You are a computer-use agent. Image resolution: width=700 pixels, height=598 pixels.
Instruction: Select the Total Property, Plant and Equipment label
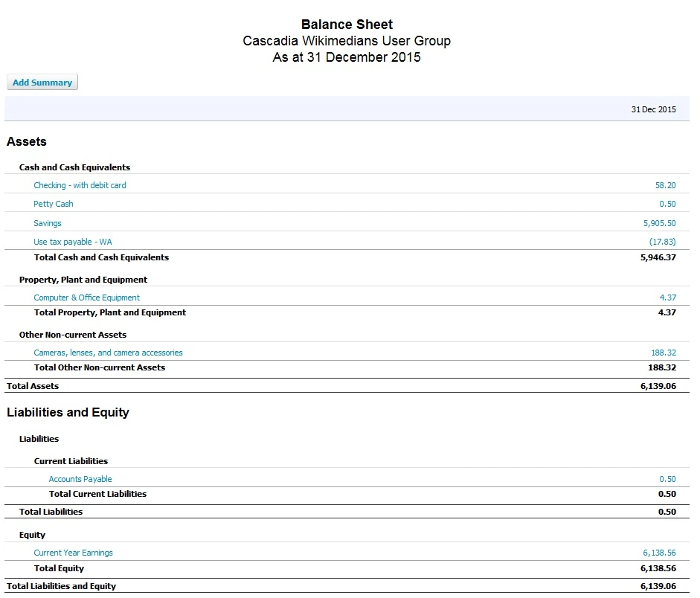(x=110, y=312)
